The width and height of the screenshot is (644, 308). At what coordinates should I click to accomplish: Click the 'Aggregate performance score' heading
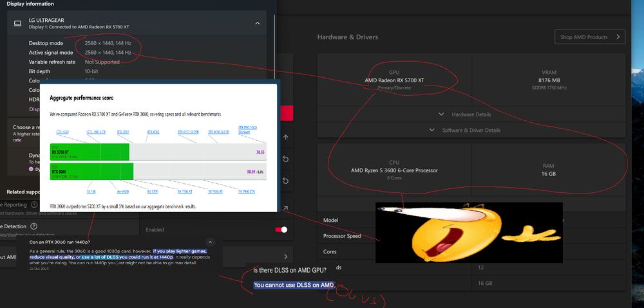(x=82, y=98)
